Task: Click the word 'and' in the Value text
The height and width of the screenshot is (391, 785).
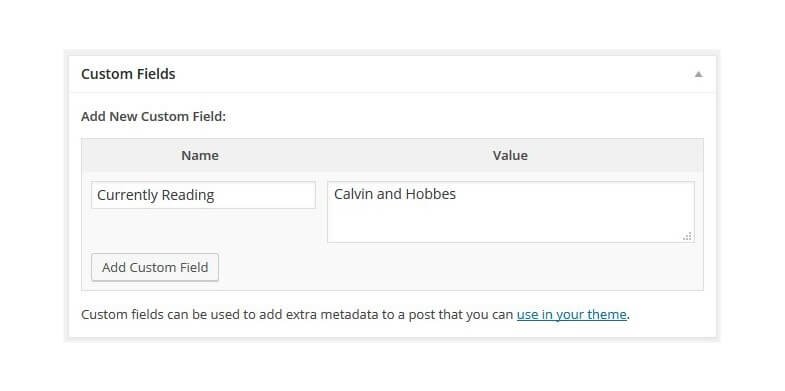Action: click(x=389, y=194)
